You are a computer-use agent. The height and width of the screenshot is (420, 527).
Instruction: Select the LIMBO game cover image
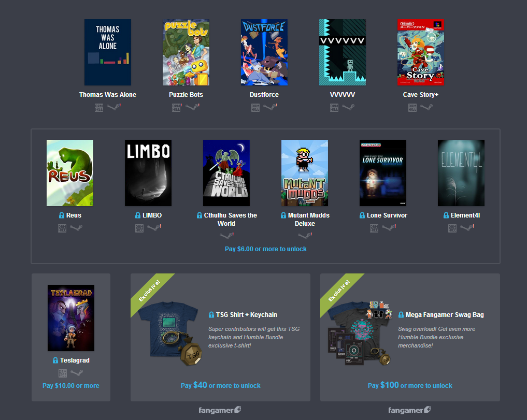[x=148, y=173]
